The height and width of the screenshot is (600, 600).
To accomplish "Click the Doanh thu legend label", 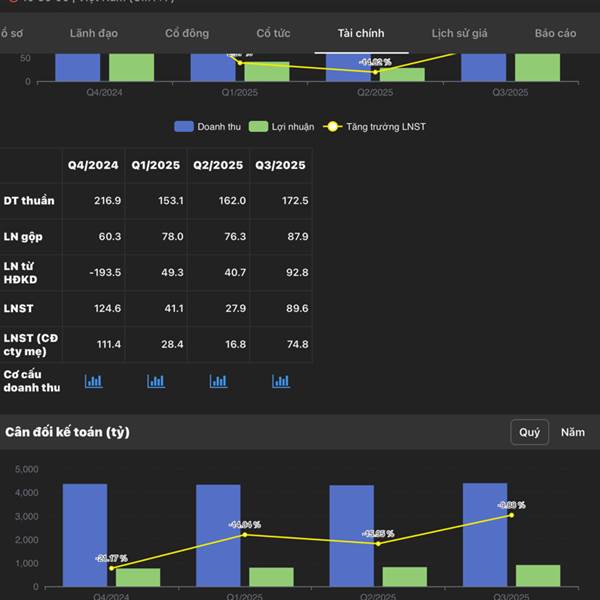I will pos(219,127).
